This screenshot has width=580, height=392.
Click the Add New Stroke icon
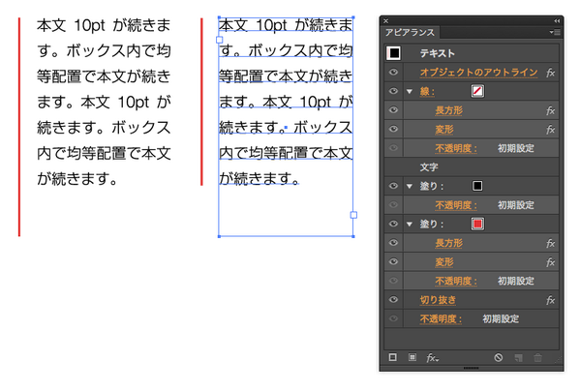pyautogui.click(x=393, y=357)
